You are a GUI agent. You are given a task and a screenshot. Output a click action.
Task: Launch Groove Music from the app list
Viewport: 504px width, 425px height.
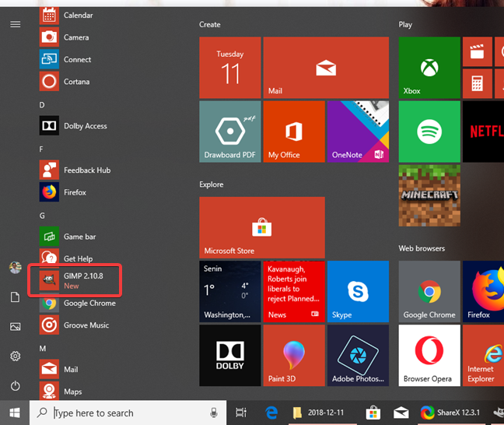point(74,325)
